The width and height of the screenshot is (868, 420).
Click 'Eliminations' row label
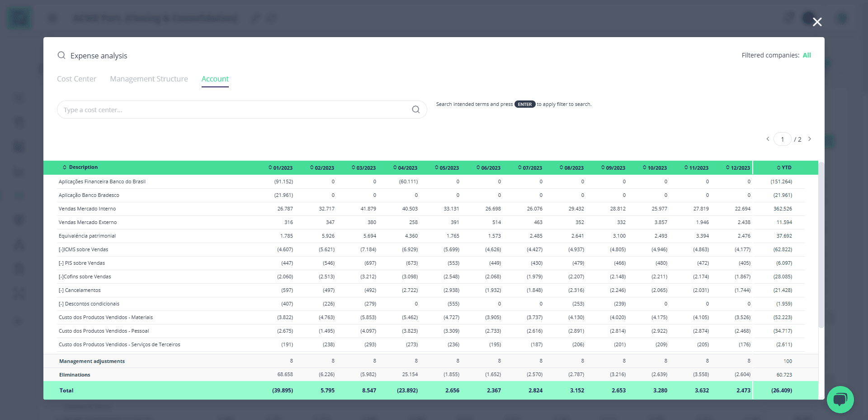[75, 375]
